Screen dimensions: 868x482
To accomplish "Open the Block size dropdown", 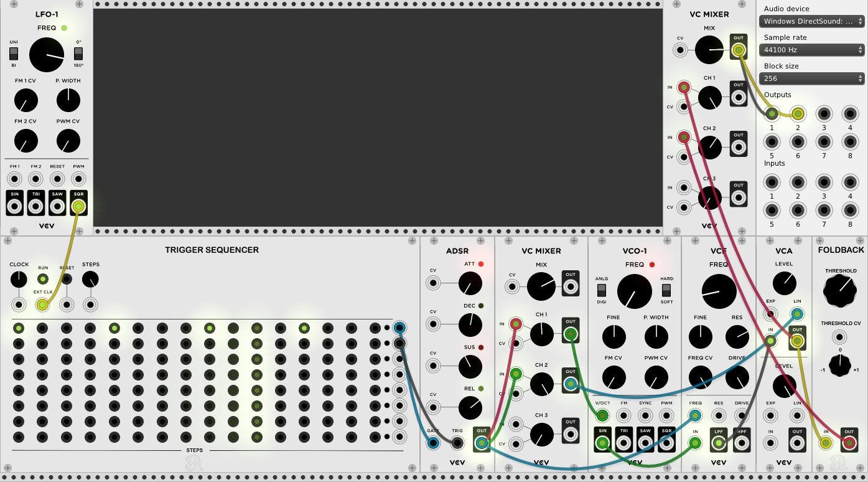I will point(812,78).
